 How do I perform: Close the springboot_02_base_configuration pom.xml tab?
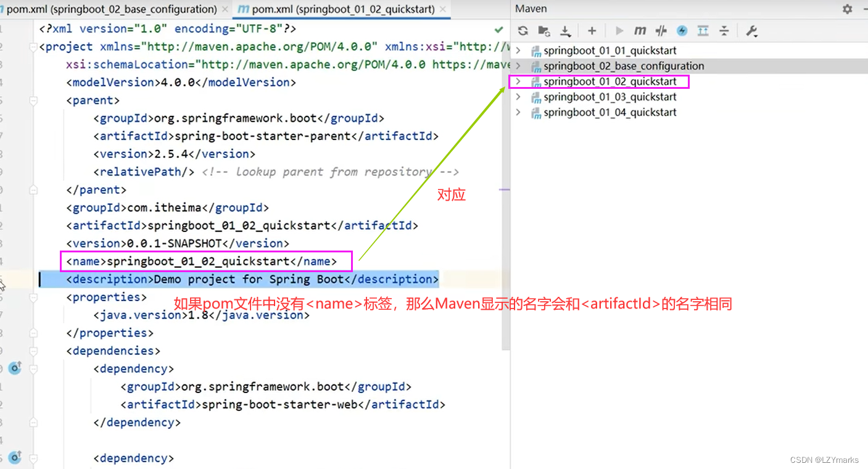(225, 9)
